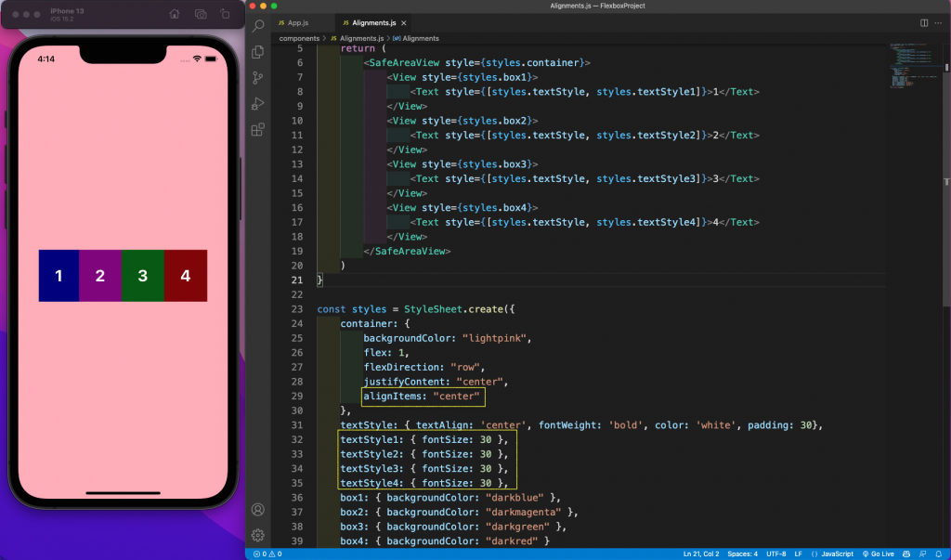
Task: Change the LF end-of-line sequence
Action: [798, 553]
